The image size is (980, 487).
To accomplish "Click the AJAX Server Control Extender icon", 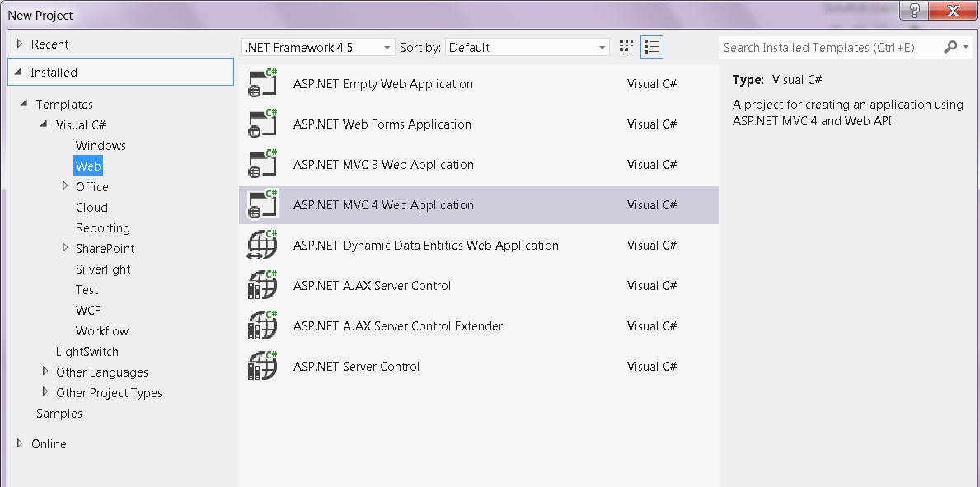I will (x=262, y=325).
